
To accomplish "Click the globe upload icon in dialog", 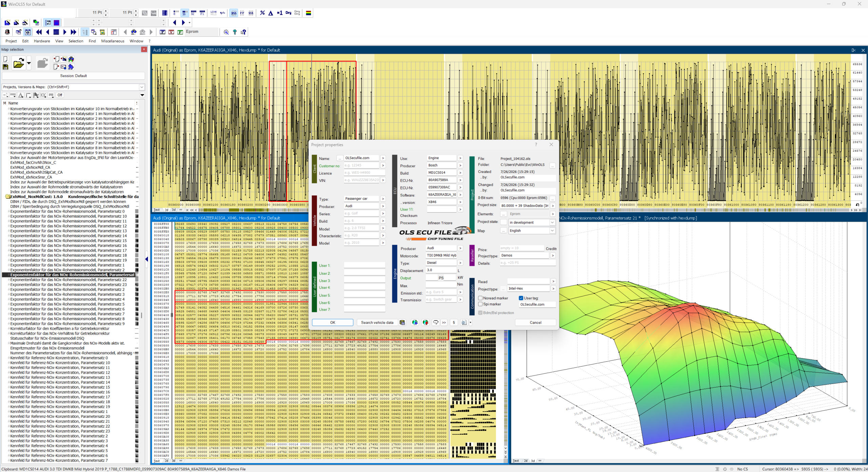I will 426,322.
